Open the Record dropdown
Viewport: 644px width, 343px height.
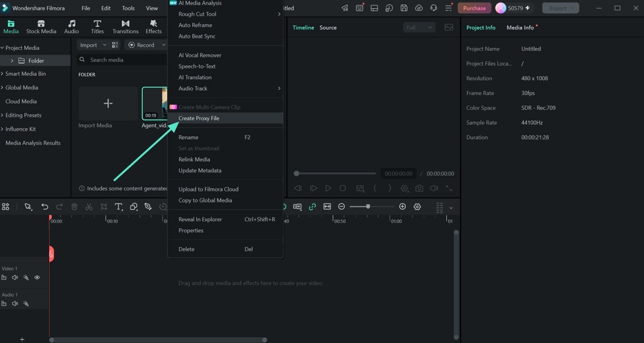pyautogui.click(x=146, y=45)
